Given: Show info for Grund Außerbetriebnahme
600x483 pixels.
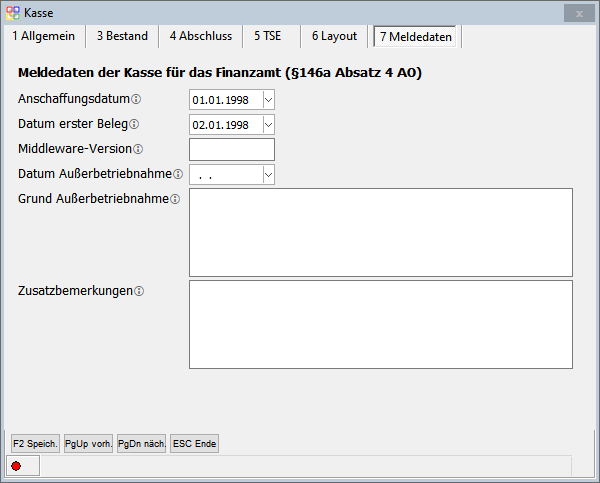Looking at the screenshot, I should [175, 199].
